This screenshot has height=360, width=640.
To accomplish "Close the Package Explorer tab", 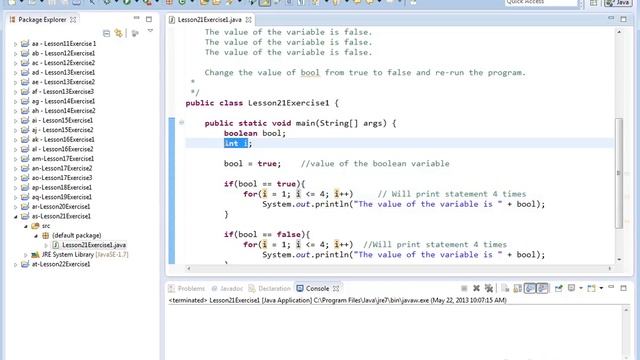I will [73, 20].
